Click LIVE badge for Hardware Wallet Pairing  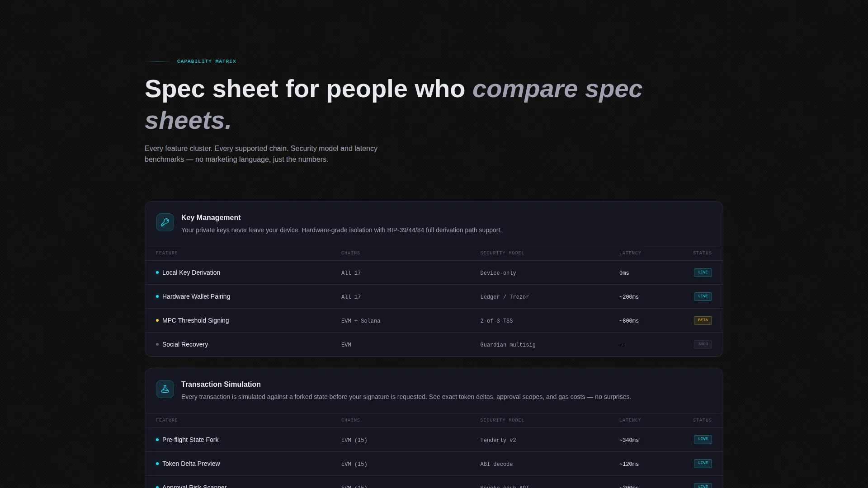703,296
